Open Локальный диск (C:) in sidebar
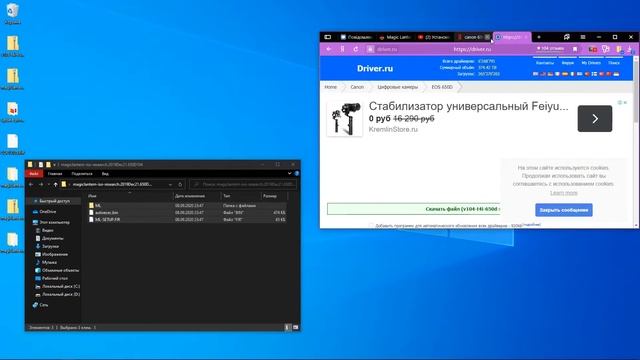The height and width of the screenshot is (360, 640). click(x=58, y=287)
